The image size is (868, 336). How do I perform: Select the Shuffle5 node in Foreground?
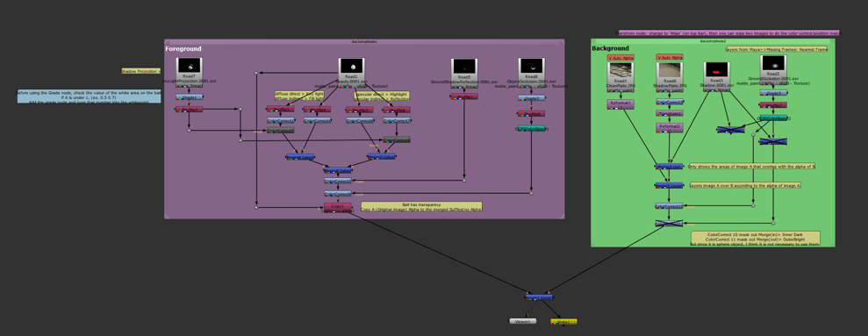[x=359, y=110]
